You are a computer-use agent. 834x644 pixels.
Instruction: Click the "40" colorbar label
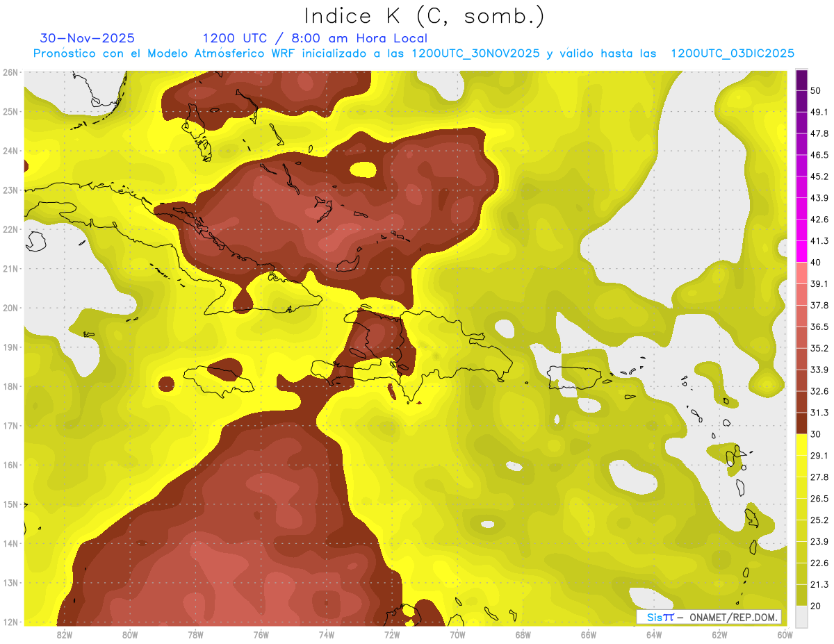point(817,263)
